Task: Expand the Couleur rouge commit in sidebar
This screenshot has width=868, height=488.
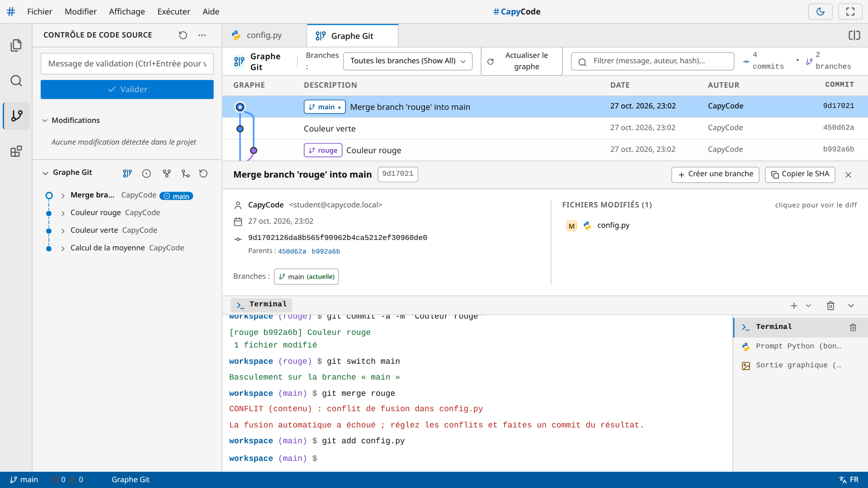Action: 63,213
